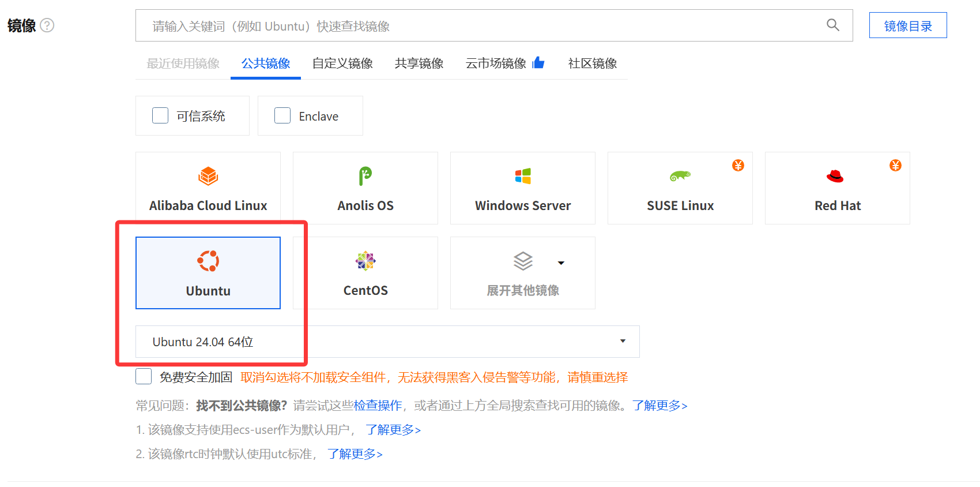Switch to the 最近使用镜像 tab
Image resolution: width=980 pixels, height=487 pixels.
point(183,63)
